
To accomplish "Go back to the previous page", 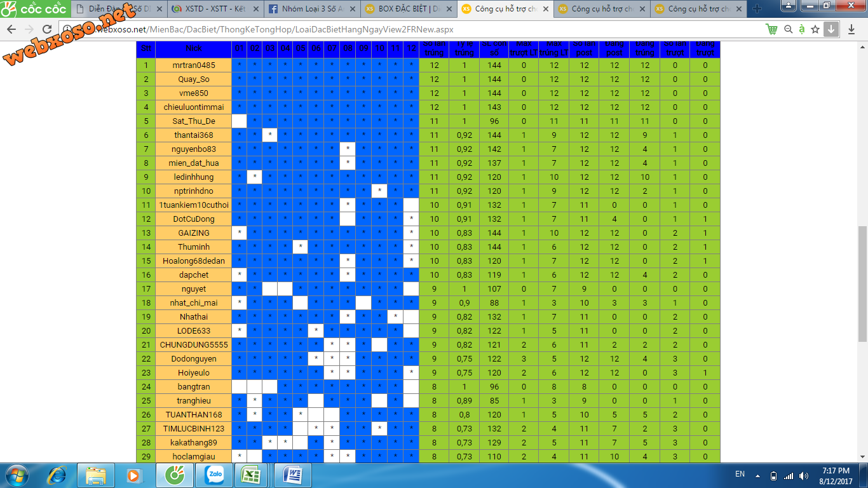I will (x=11, y=29).
